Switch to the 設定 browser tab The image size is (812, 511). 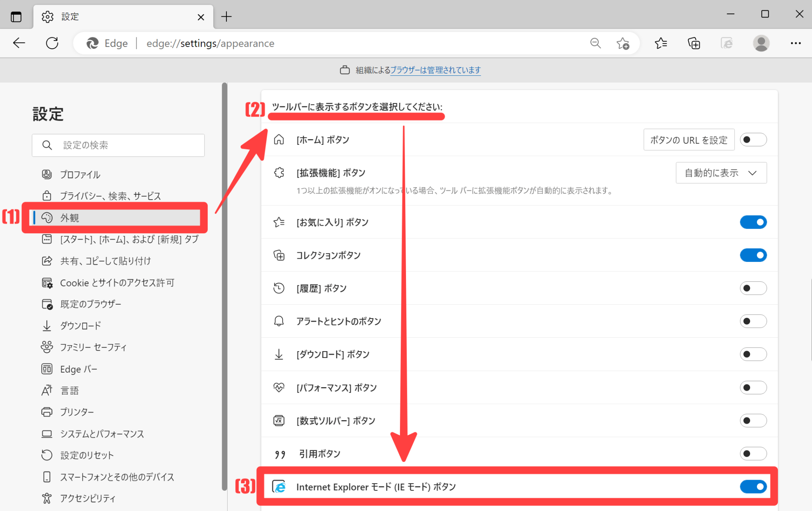pyautogui.click(x=70, y=17)
